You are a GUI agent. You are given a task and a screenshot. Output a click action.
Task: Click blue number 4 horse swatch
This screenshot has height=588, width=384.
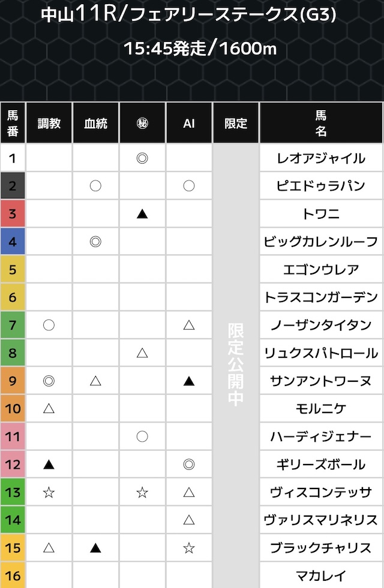13,242
